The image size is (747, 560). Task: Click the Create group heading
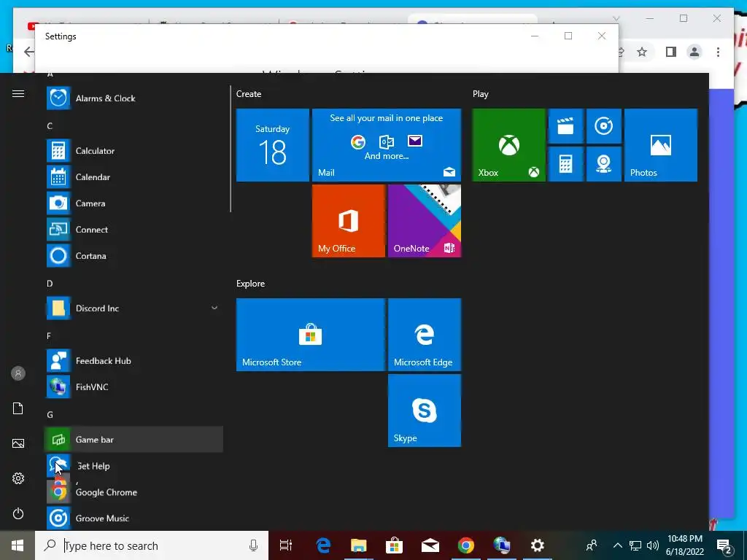[x=249, y=94]
